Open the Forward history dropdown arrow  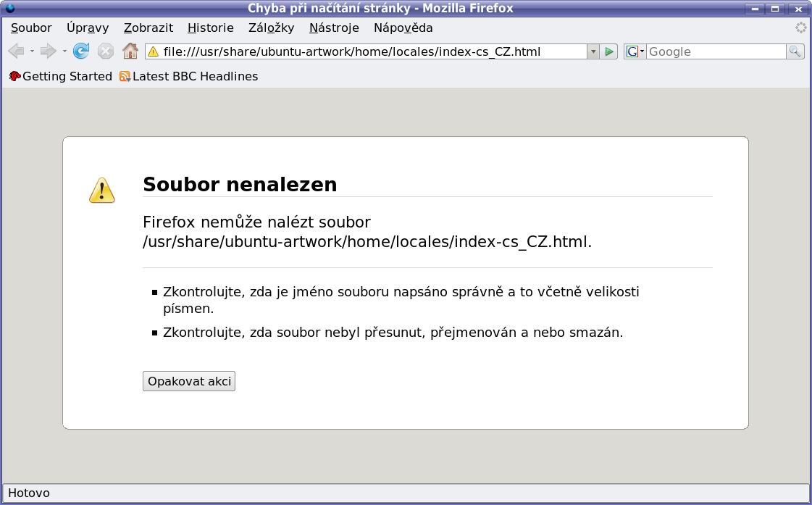click(x=64, y=51)
